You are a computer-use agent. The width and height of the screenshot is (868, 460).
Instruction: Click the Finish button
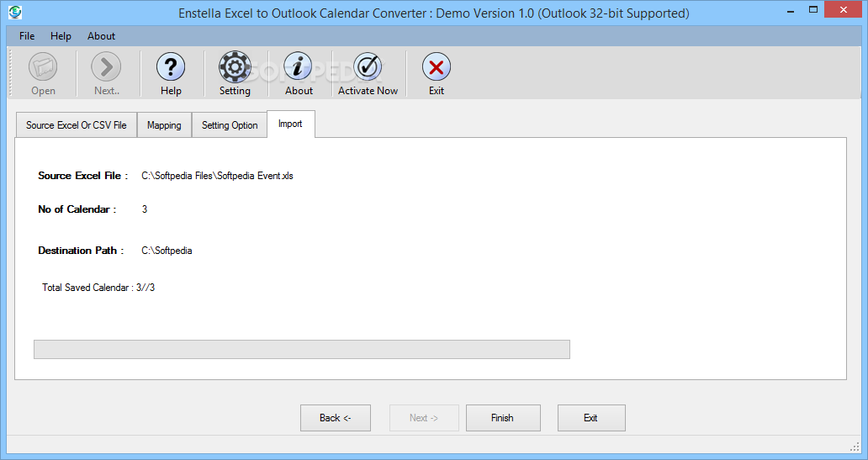tap(503, 418)
